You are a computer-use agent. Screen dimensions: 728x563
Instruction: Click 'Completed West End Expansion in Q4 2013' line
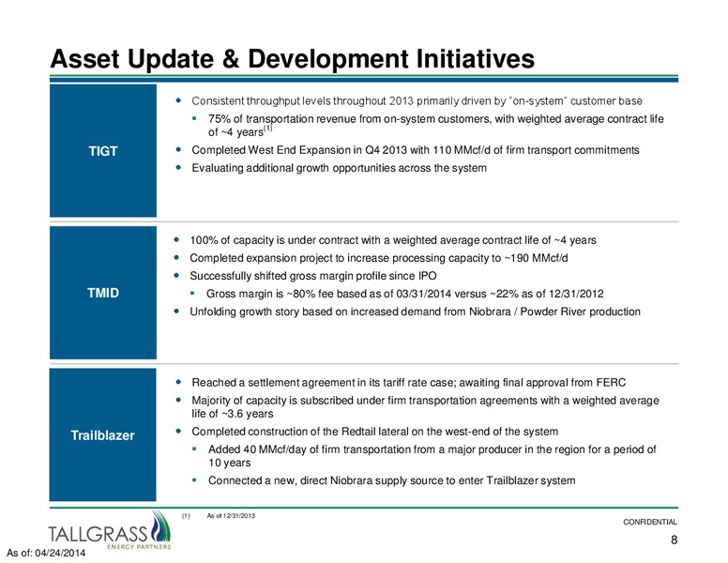416,150
